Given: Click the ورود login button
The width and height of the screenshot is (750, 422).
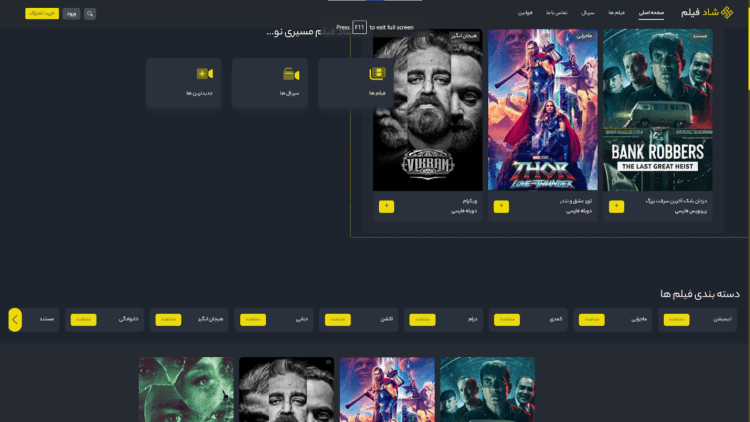Looking at the screenshot, I should [x=71, y=13].
